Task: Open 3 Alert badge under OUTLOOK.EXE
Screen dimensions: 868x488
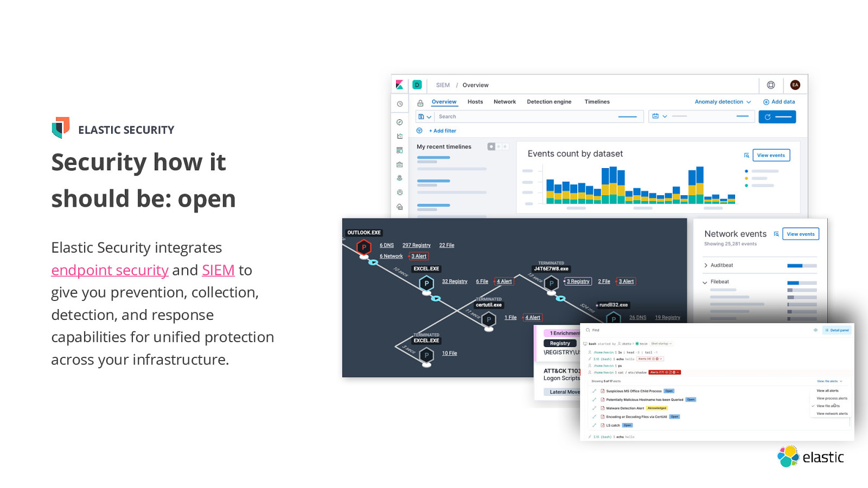Action: [x=419, y=256]
